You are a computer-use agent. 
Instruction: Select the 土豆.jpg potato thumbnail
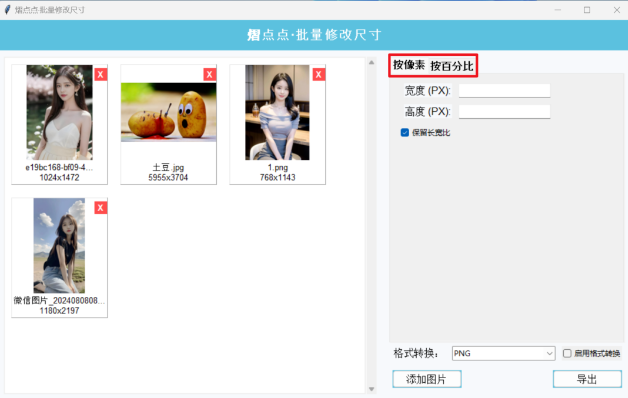(x=168, y=112)
